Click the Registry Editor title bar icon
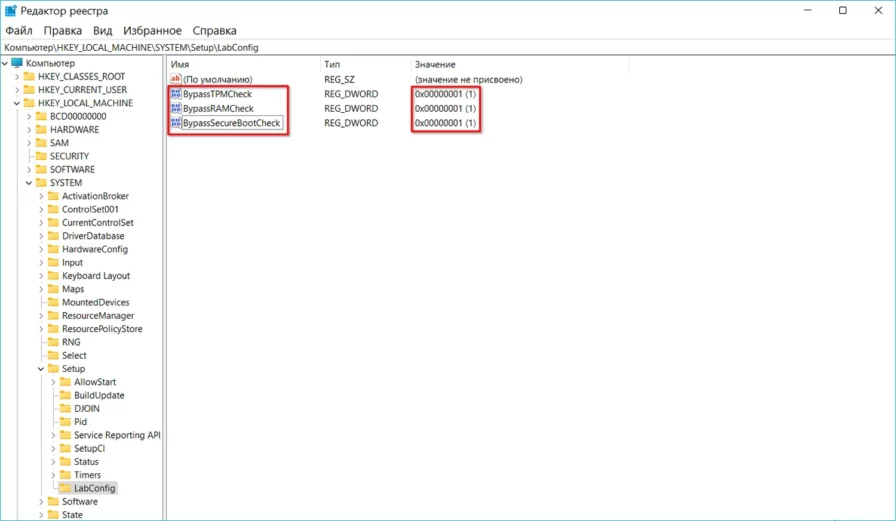 11,11
